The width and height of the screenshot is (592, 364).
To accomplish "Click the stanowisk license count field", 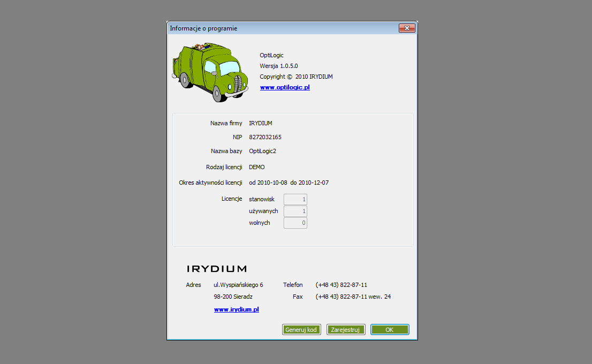I will click(x=295, y=199).
